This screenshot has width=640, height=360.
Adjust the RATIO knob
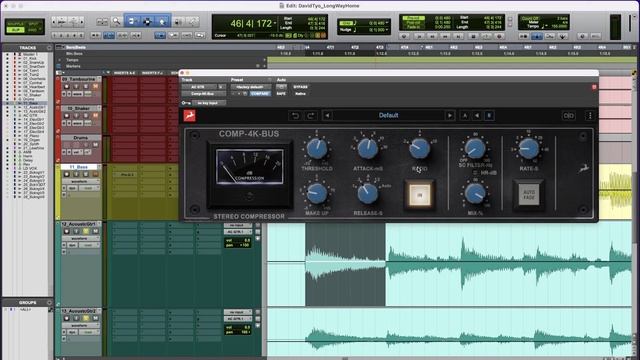coord(419,149)
